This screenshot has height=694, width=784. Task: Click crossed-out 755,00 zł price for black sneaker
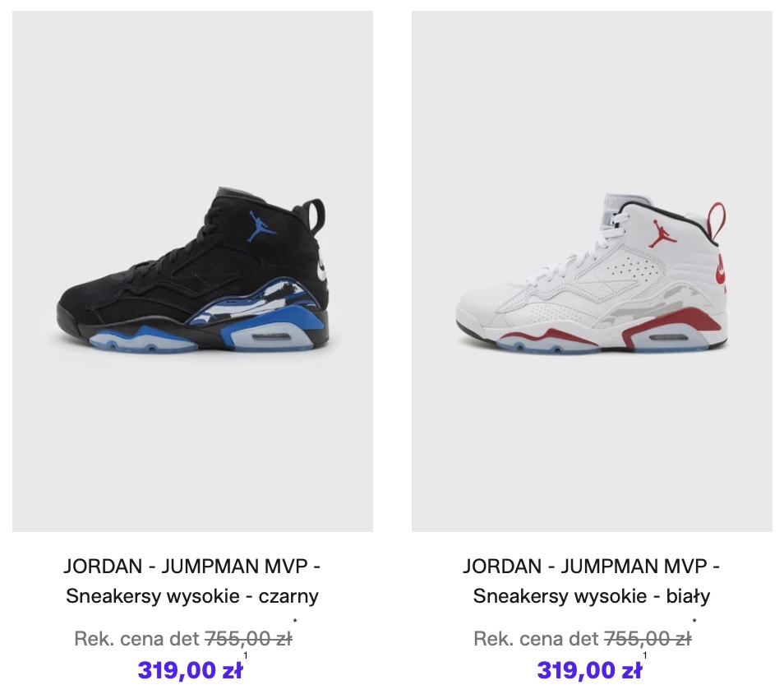click(248, 638)
